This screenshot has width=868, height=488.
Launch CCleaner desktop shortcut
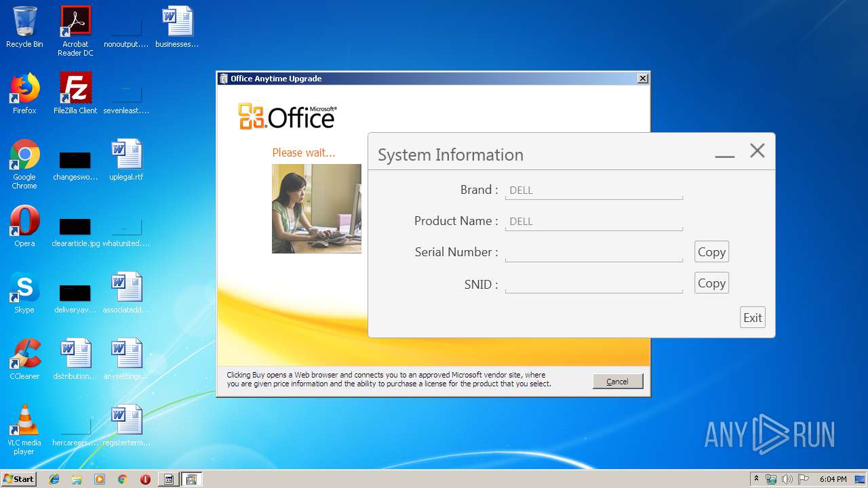(x=24, y=359)
